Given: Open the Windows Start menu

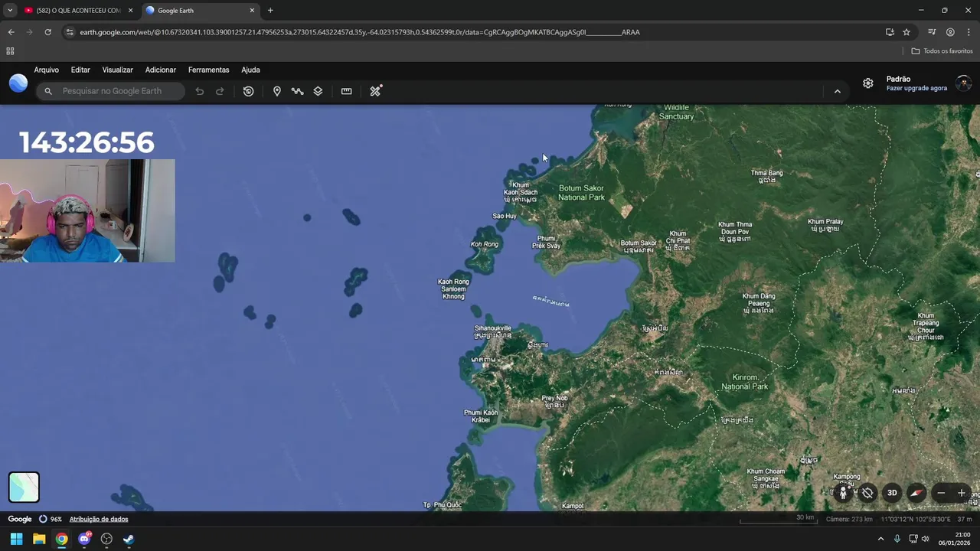Looking at the screenshot, I should coord(16,539).
